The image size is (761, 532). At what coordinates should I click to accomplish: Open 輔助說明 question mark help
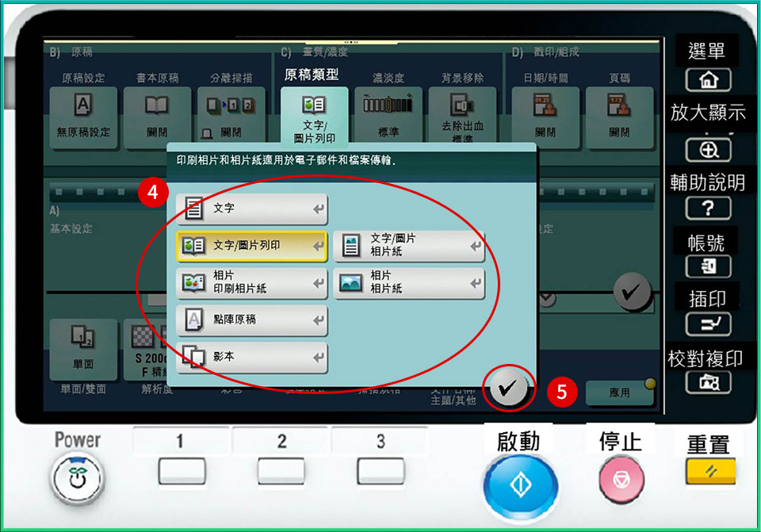708,209
